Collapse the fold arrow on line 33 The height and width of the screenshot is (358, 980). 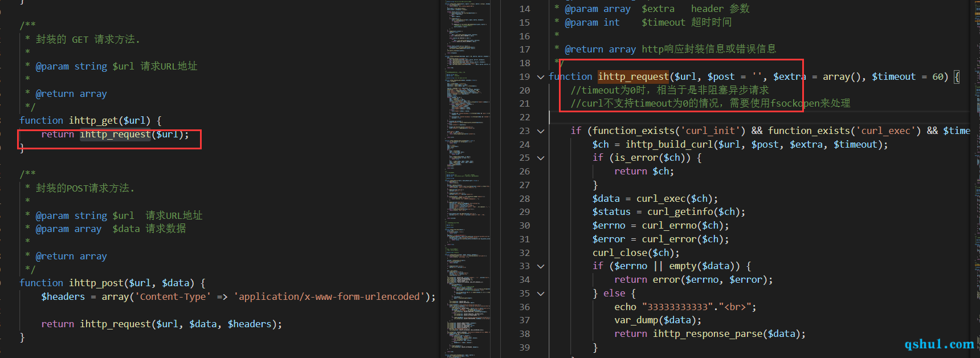pyautogui.click(x=541, y=266)
